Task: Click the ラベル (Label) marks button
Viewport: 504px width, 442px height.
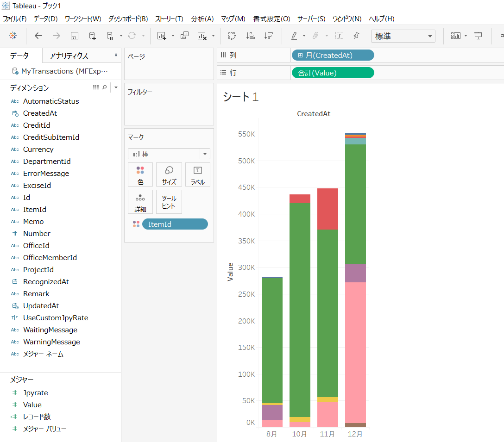Action: (198, 175)
